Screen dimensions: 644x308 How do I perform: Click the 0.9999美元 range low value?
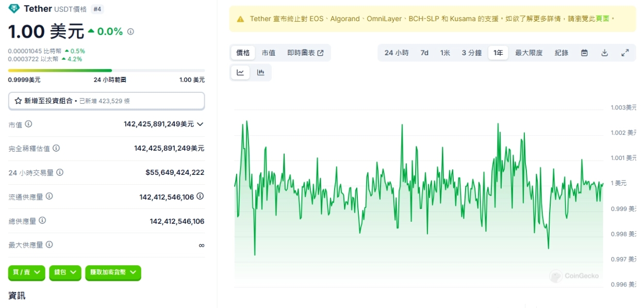[24, 80]
